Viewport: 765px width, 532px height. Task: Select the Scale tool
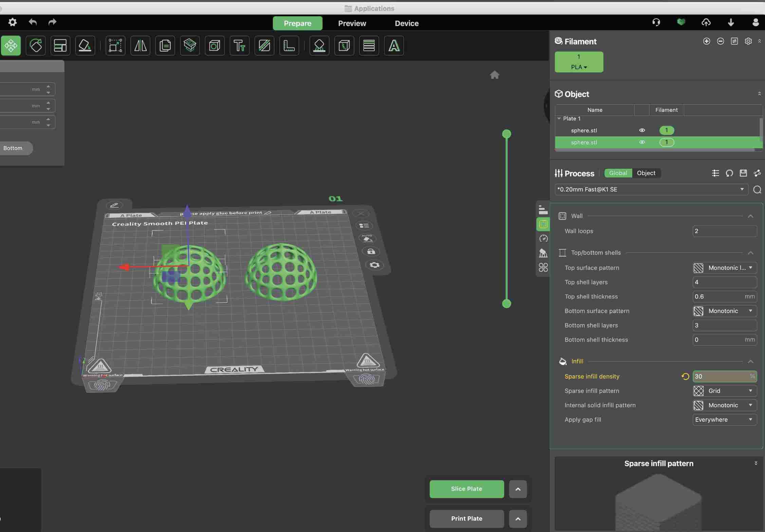(115, 45)
